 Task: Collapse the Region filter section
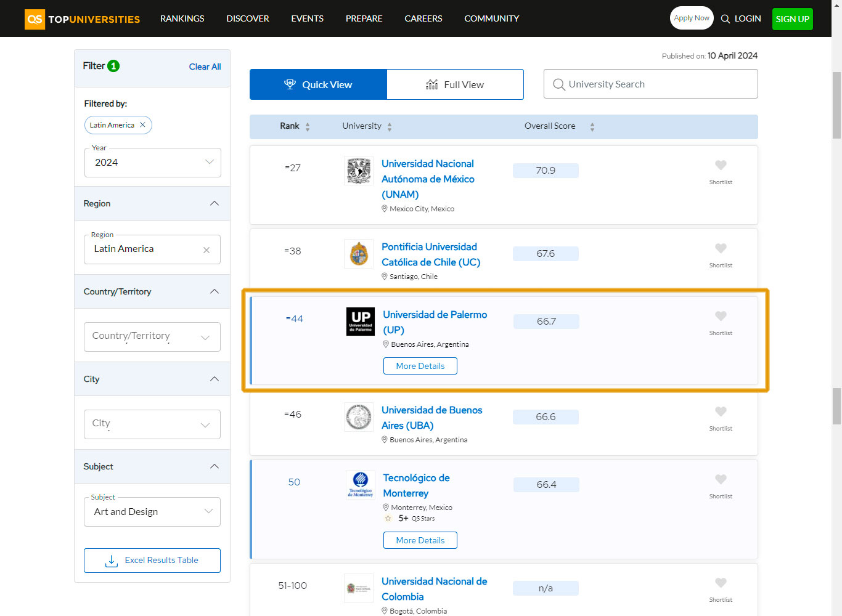pyautogui.click(x=215, y=203)
